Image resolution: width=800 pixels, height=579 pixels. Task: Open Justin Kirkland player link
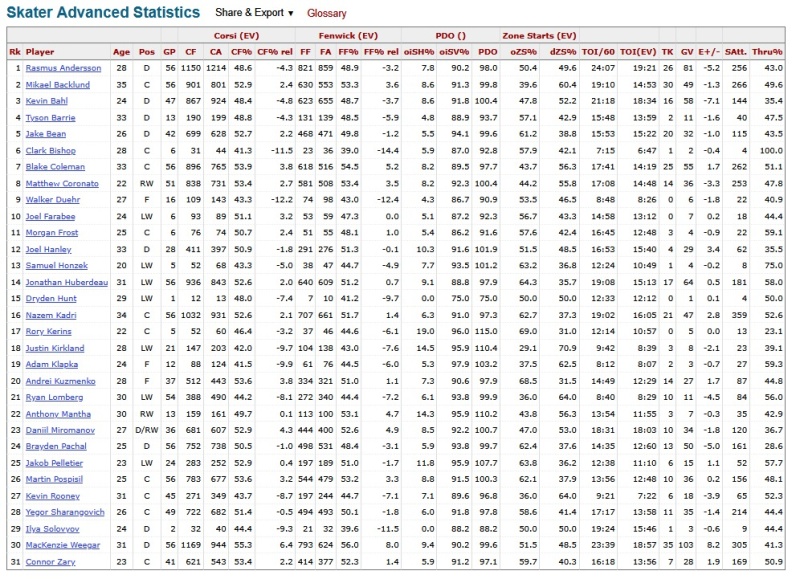[x=55, y=348]
